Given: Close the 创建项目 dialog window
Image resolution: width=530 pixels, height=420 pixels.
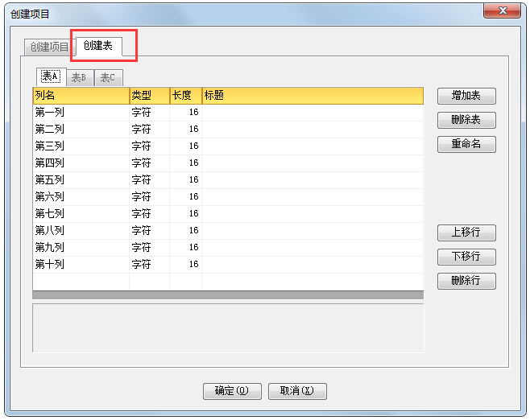Looking at the screenshot, I should (502, 10).
